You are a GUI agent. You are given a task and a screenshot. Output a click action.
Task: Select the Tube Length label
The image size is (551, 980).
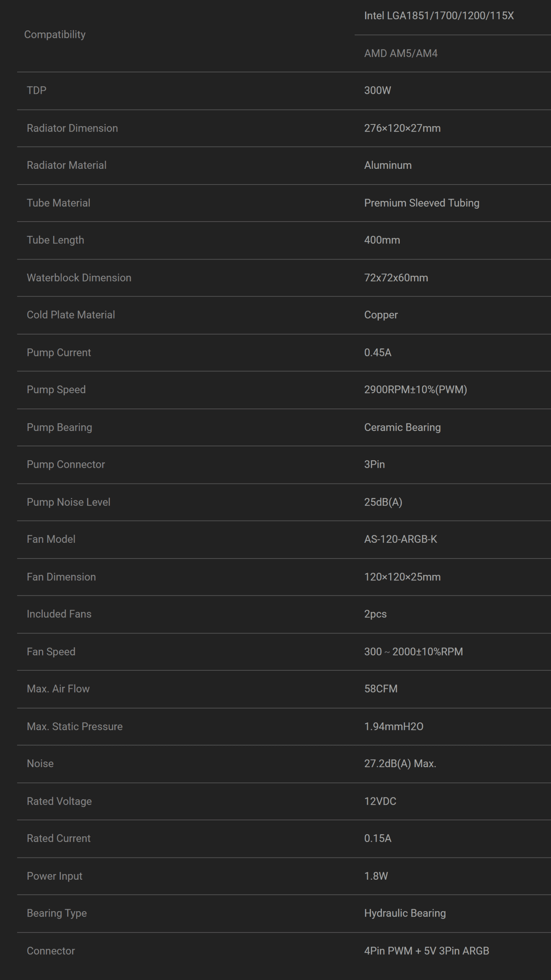(55, 240)
